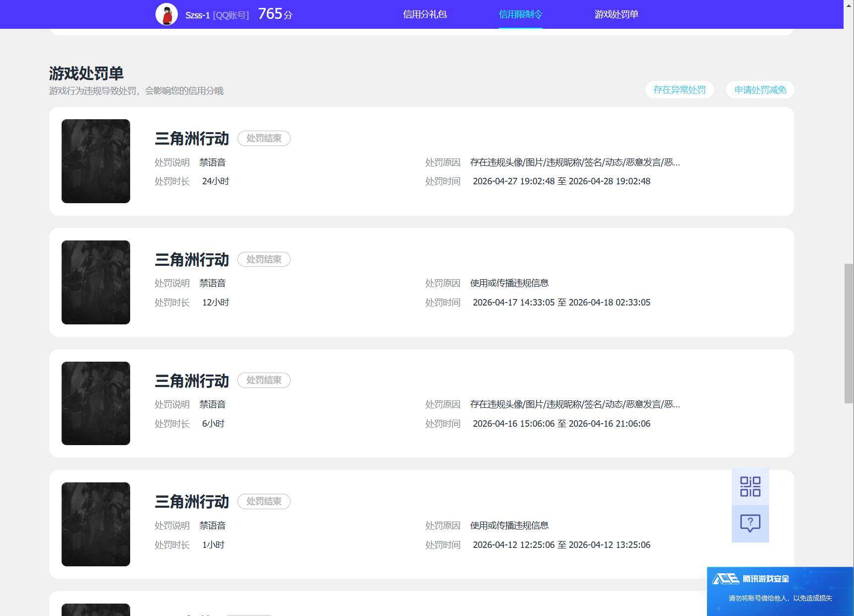Click truncated penalty reason in the 04-16 record

click(575, 404)
